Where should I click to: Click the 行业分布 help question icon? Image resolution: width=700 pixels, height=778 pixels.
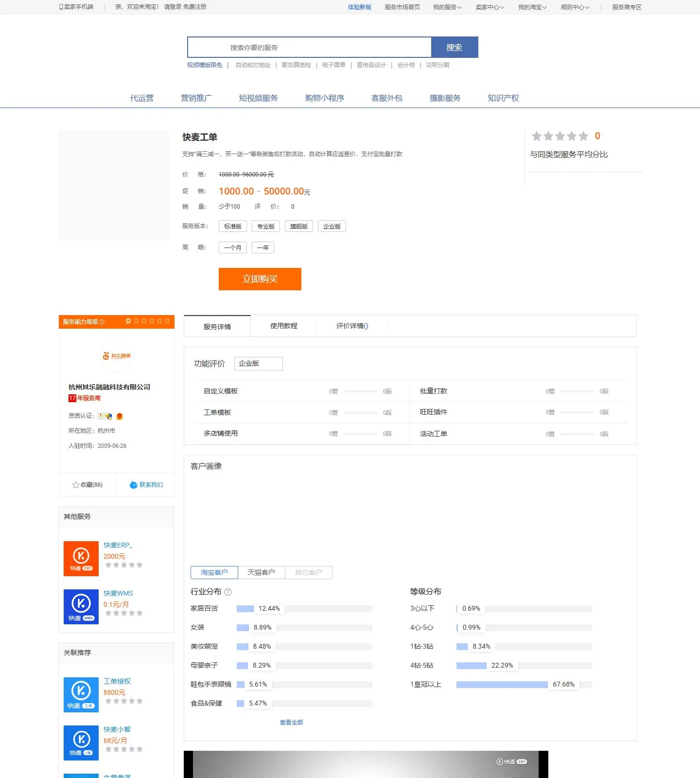[227, 592]
